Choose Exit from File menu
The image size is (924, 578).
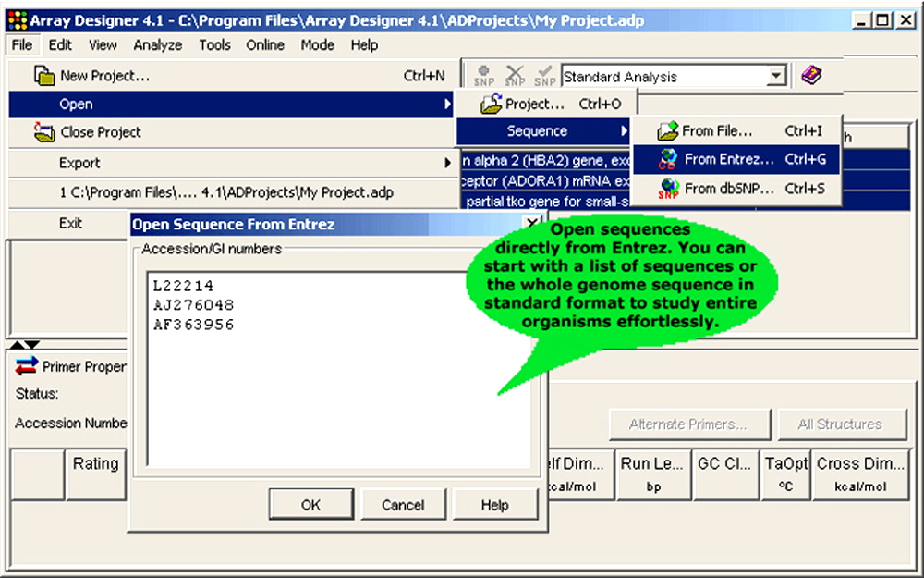[70, 223]
